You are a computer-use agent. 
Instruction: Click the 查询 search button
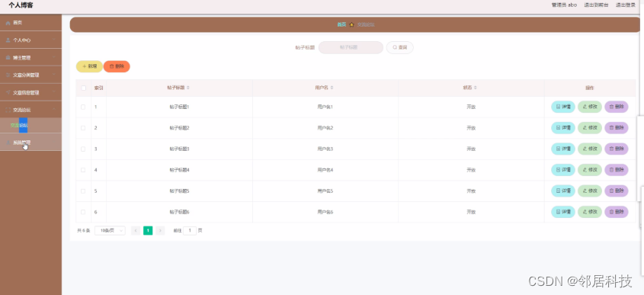point(399,48)
